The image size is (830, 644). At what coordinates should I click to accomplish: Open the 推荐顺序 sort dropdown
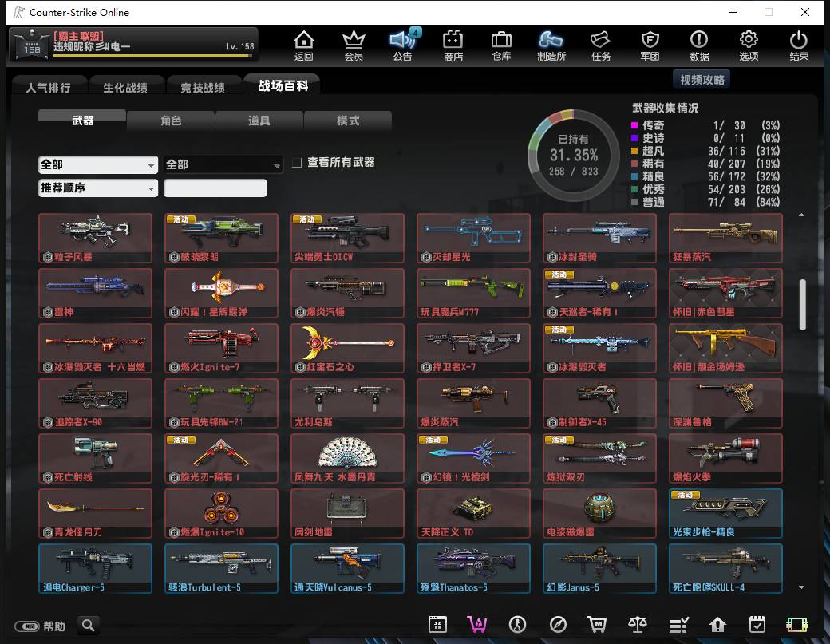[98, 188]
